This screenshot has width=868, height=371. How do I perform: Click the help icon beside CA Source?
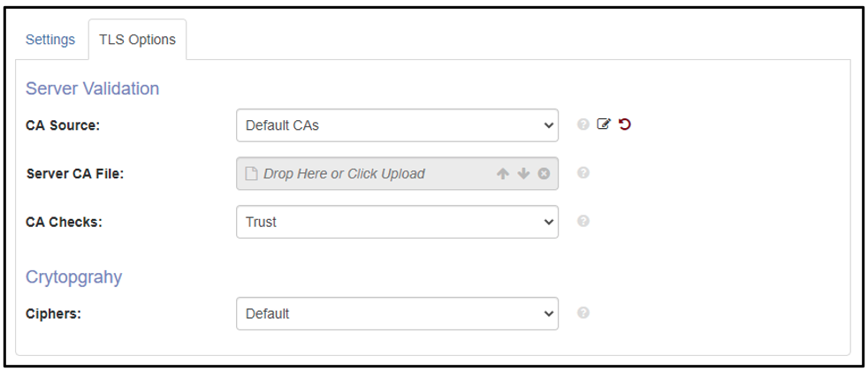coord(582,125)
